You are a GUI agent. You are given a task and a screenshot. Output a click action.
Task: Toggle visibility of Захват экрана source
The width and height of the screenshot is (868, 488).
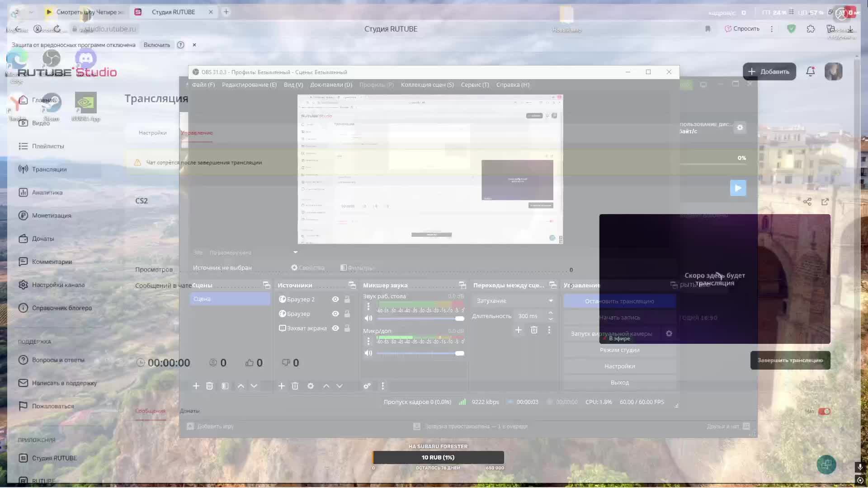click(335, 328)
